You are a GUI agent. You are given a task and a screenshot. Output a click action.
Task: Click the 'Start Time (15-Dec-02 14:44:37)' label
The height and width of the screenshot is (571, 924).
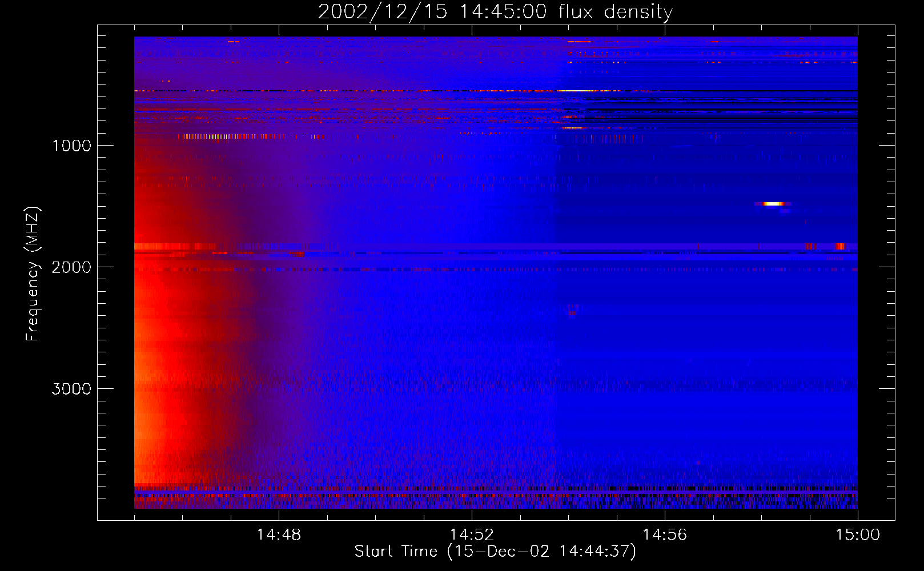[495, 552]
